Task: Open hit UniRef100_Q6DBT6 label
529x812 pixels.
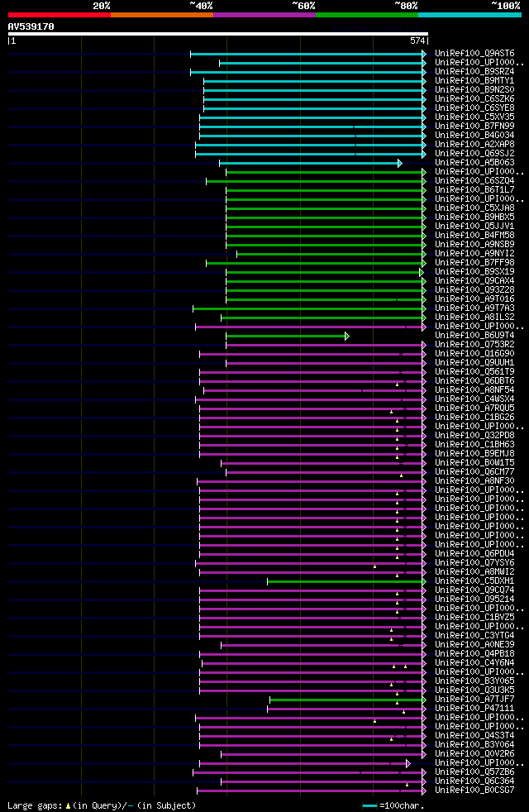Action: pos(474,381)
